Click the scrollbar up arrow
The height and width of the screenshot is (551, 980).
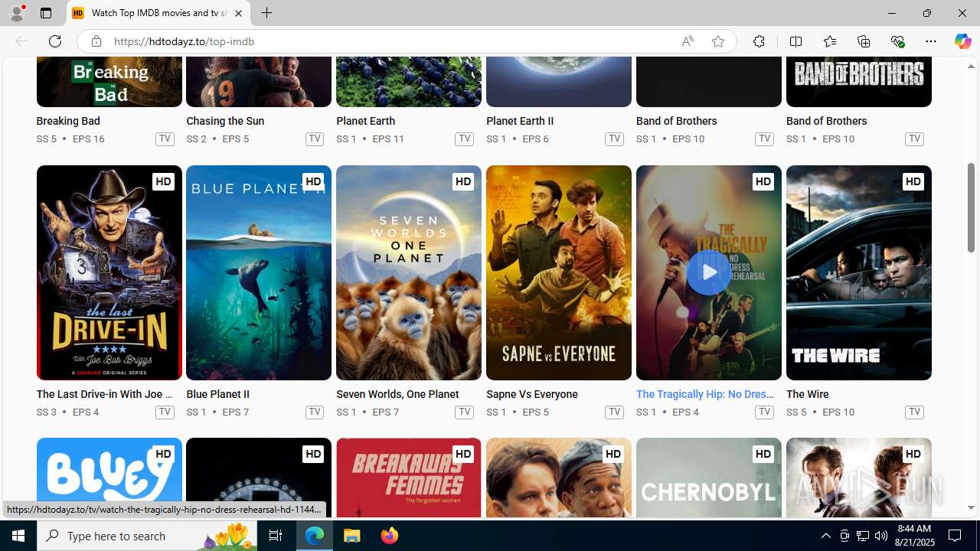[x=971, y=67]
